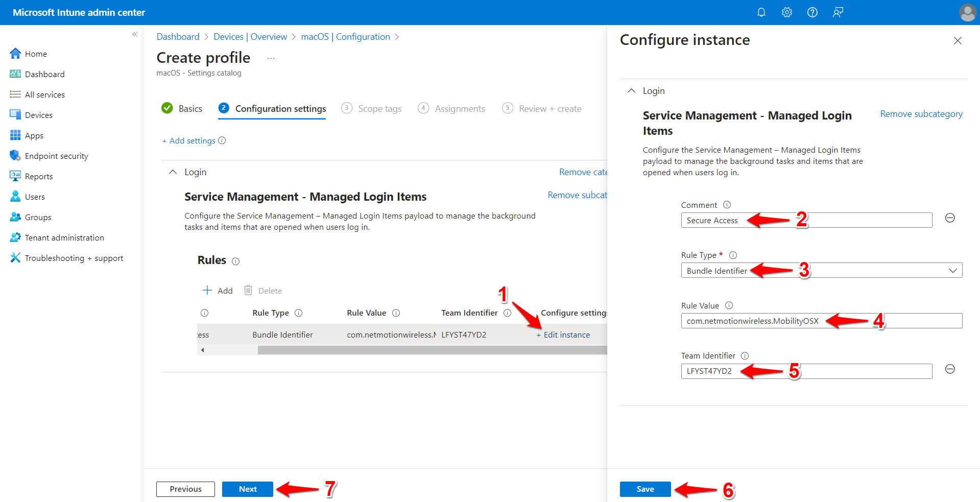Image resolution: width=980 pixels, height=502 pixels.
Task: Show info tooltip next to Rules heading
Action: (x=235, y=261)
